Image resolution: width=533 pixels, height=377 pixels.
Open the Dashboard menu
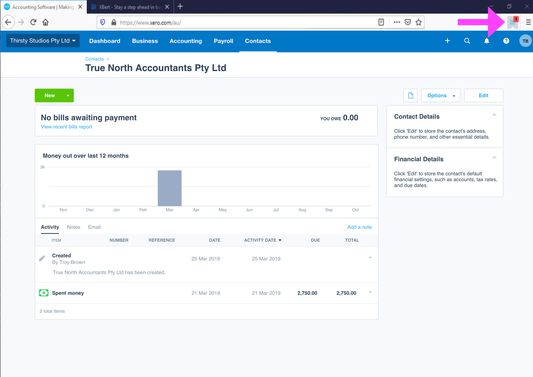pyautogui.click(x=105, y=41)
